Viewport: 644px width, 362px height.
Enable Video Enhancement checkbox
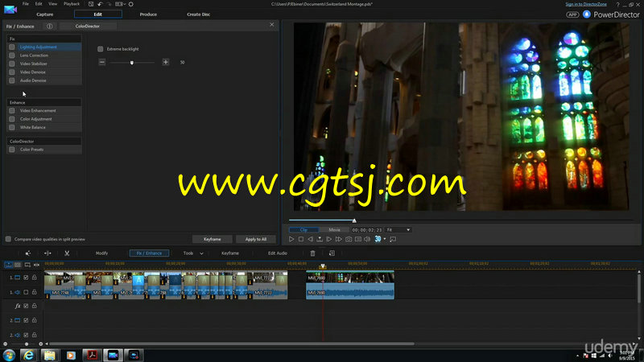(12, 111)
